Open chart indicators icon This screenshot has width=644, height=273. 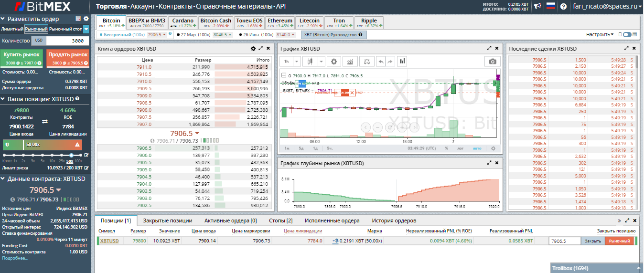click(350, 61)
